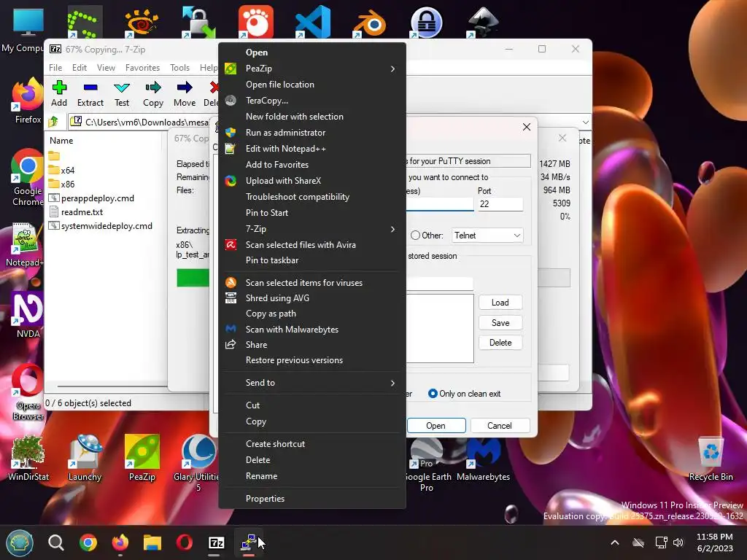Image resolution: width=747 pixels, height=560 pixels.
Task: Open the Tools menu in 7-Zip
Action: click(x=179, y=68)
